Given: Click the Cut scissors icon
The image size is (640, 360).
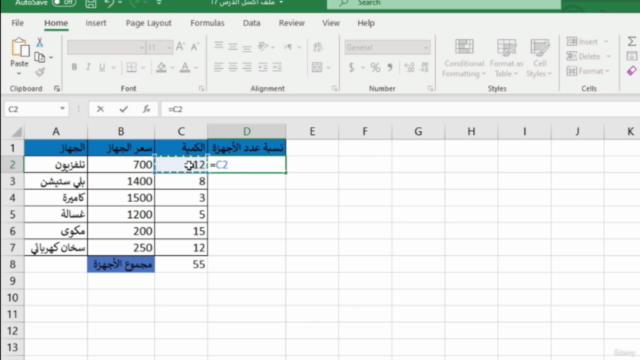Looking at the screenshot, I should click(40, 42).
